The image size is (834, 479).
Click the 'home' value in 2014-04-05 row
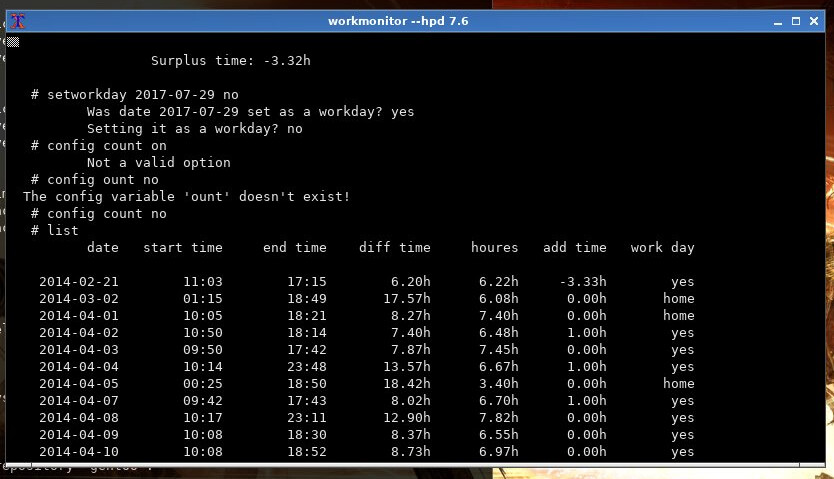678,383
